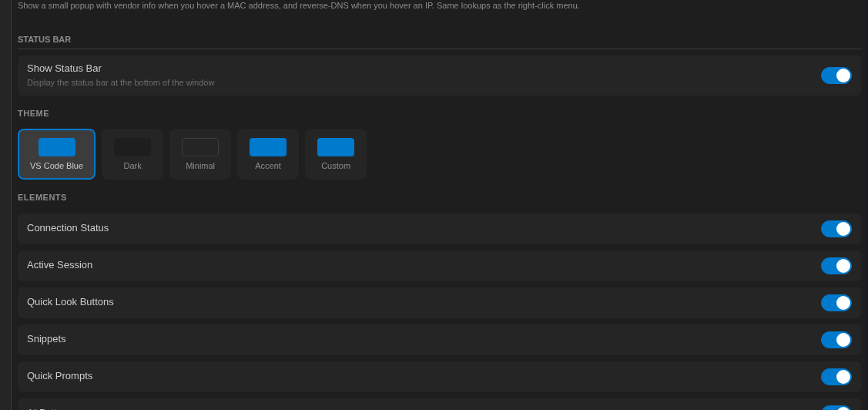The image size is (868, 410).
Task: Click the black swatch in Dark theme
Action: click(x=132, y=147)
